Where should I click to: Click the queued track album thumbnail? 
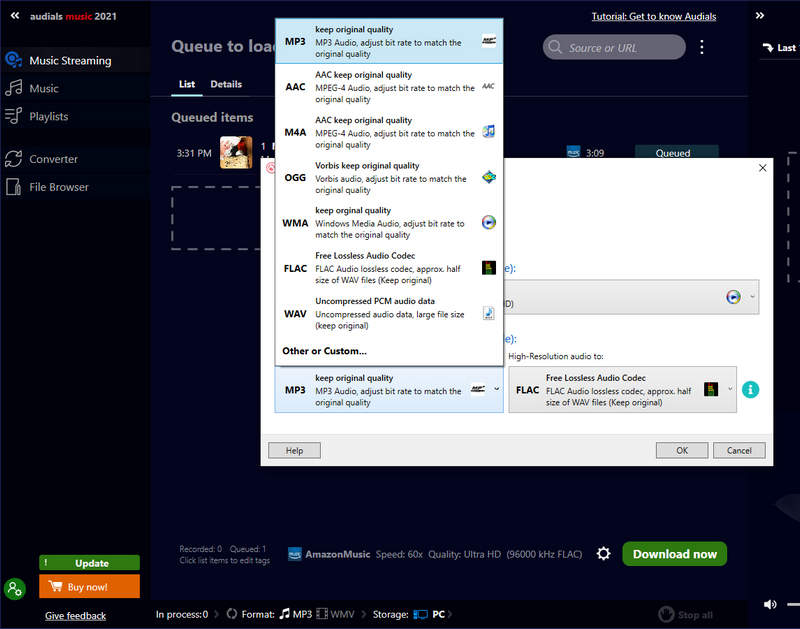click(236, 152)
